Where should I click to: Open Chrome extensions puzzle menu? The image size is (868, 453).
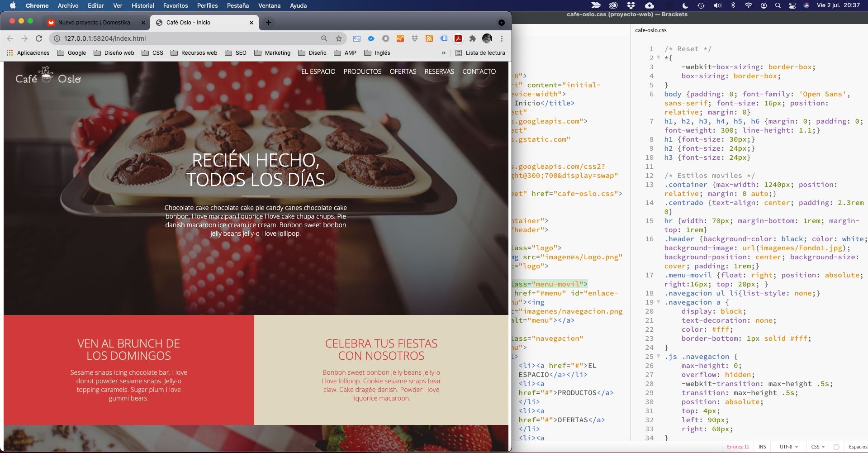[473, 38]
